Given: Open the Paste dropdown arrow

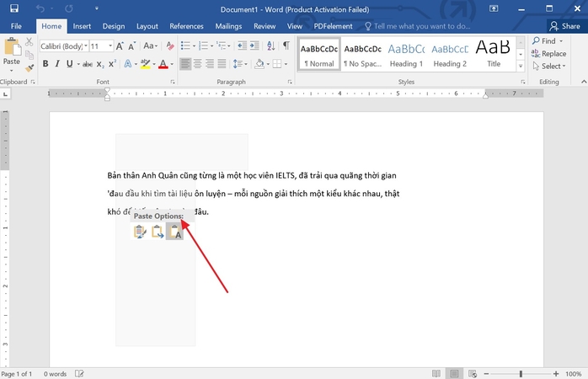Looking at the screenshot, I should [x=12, y=71].
